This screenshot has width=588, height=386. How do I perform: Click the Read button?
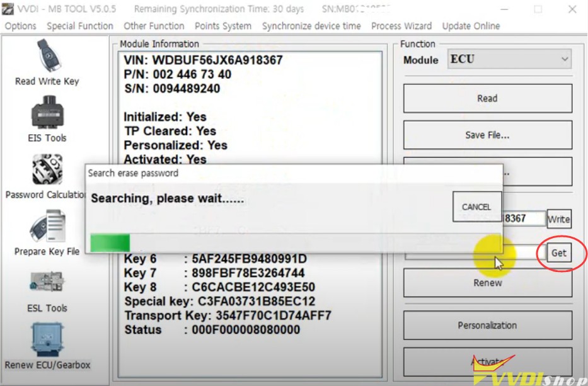(x=488, y=98)
